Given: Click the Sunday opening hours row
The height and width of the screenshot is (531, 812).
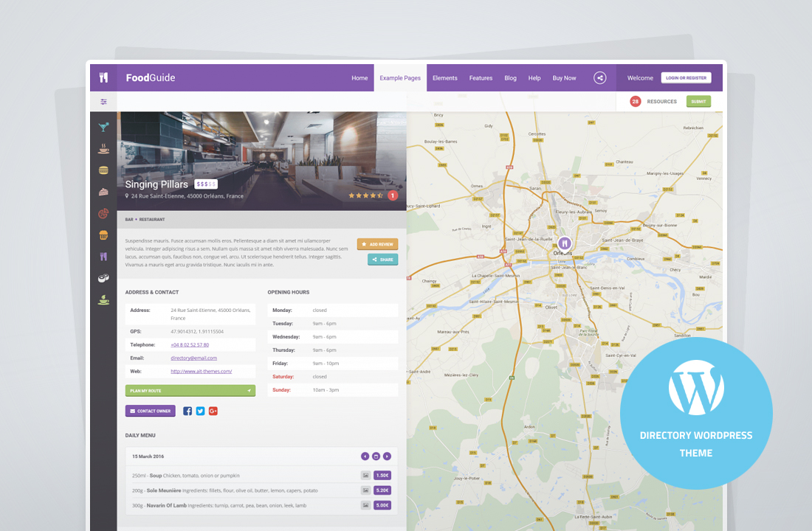Looking at the screenshot, I should point(333,389).
